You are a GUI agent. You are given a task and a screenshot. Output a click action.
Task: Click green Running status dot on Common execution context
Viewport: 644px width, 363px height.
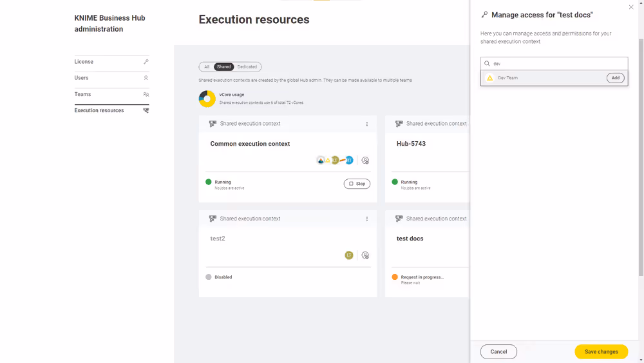(x=209, y=182)
